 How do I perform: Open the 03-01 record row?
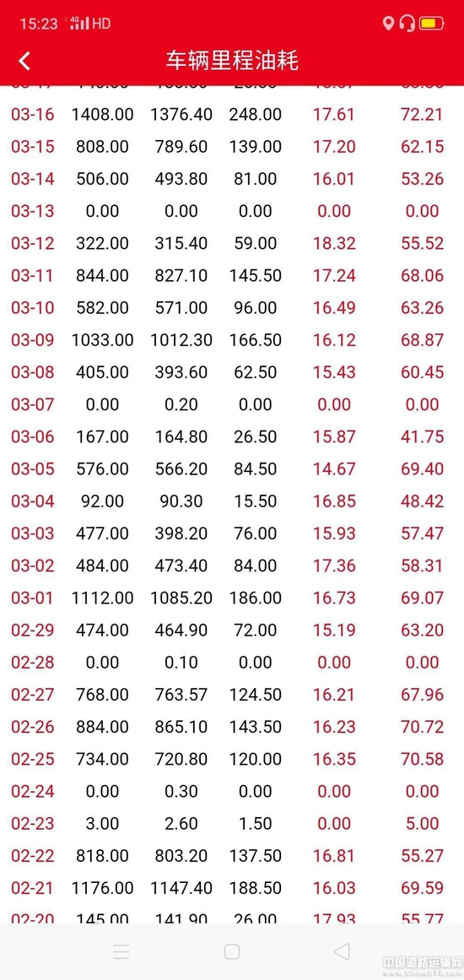(232, 598)
